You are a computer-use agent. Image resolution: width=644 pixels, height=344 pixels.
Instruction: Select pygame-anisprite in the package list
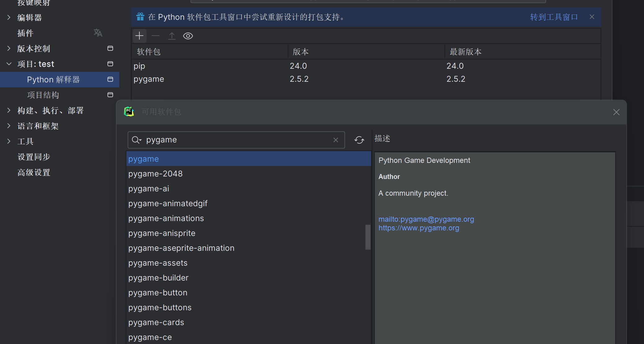246,233
